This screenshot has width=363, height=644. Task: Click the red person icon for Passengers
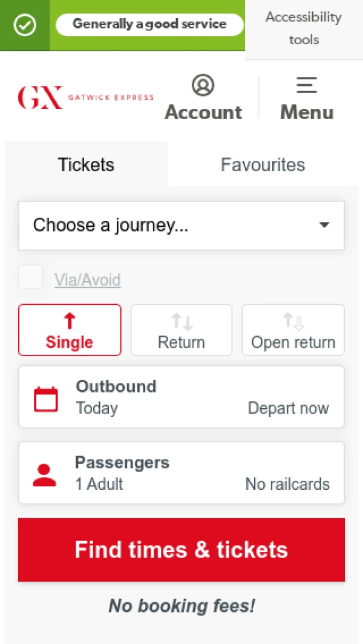point(44,475)
